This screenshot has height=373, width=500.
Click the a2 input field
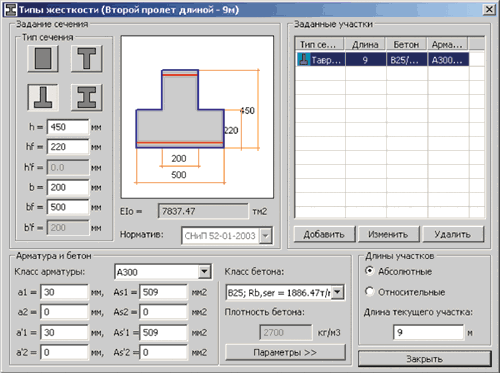(x=64, y=312)
